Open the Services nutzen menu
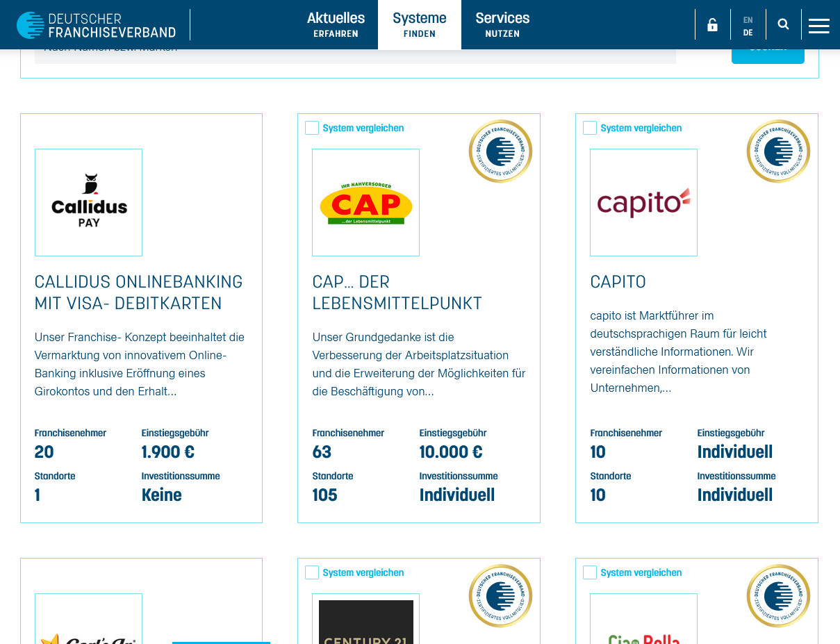The width and height of the screenshot is (840, 644). coord(502,25)
